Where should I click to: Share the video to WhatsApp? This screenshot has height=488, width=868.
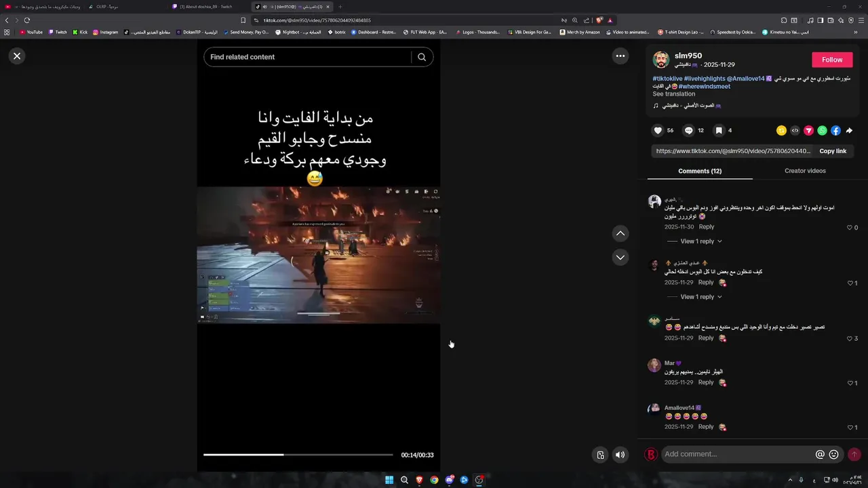822,130
